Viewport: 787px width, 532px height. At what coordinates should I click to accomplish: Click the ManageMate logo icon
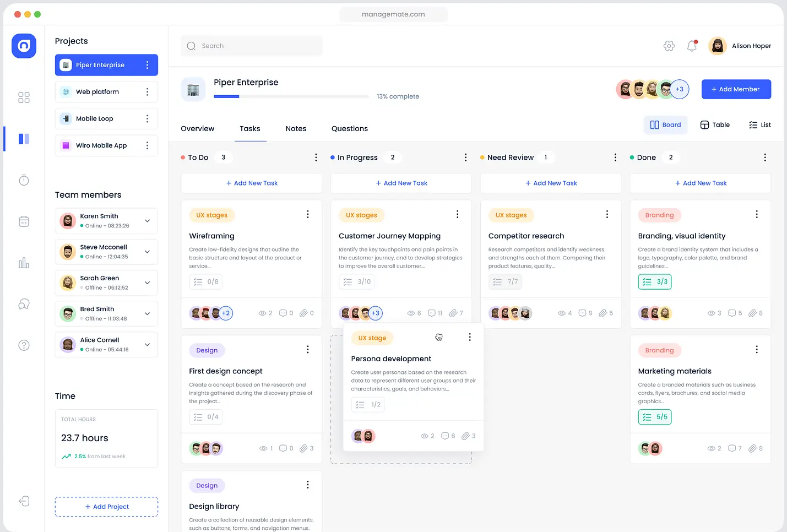tap(24, 46)
